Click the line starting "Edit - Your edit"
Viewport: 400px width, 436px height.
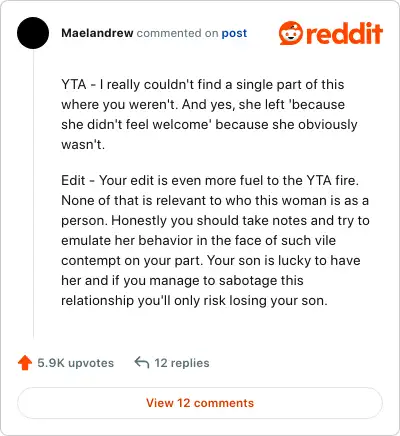210,180
